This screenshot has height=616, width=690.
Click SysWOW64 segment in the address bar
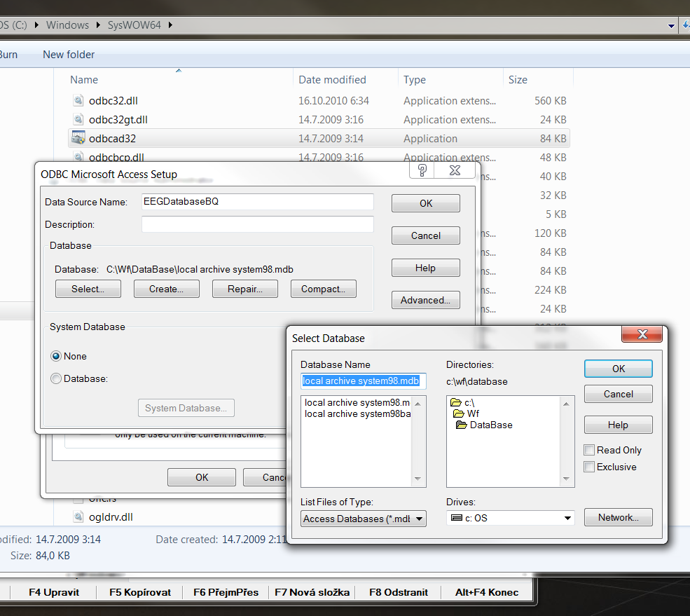[134, 25]
